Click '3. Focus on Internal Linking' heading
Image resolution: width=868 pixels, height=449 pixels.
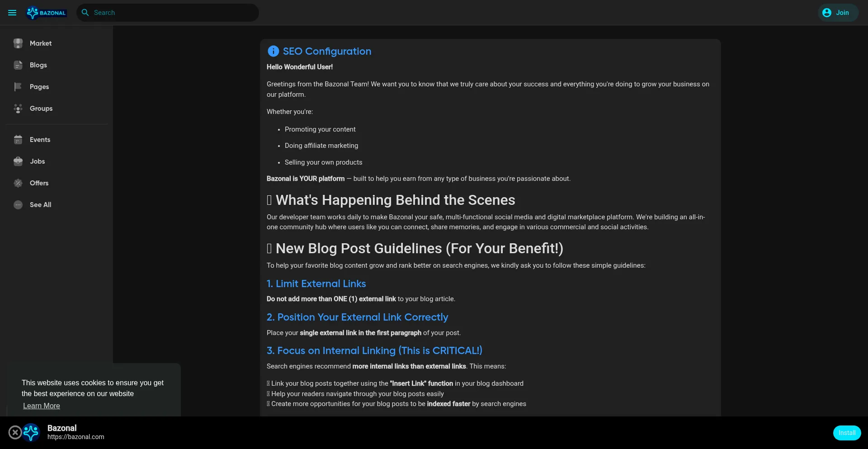[374, 350]
